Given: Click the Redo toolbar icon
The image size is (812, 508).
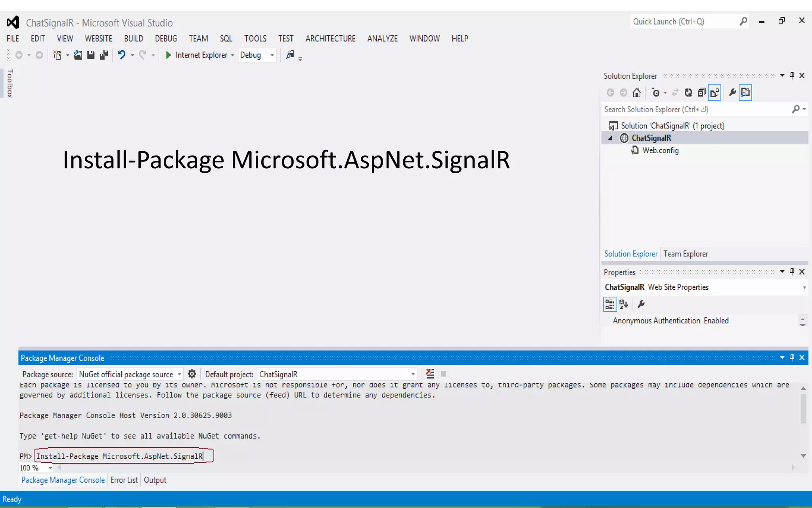Looking at the screenshot, I should click(x=142, y=55).
